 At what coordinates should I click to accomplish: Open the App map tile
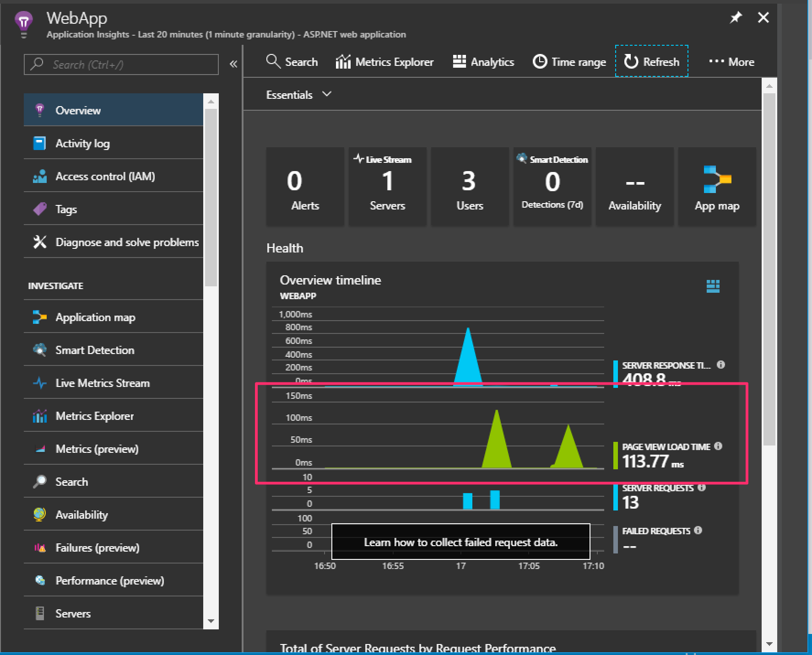717,186
